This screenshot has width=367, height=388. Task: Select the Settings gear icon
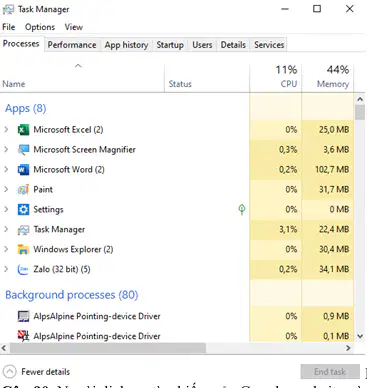(23, 209)
